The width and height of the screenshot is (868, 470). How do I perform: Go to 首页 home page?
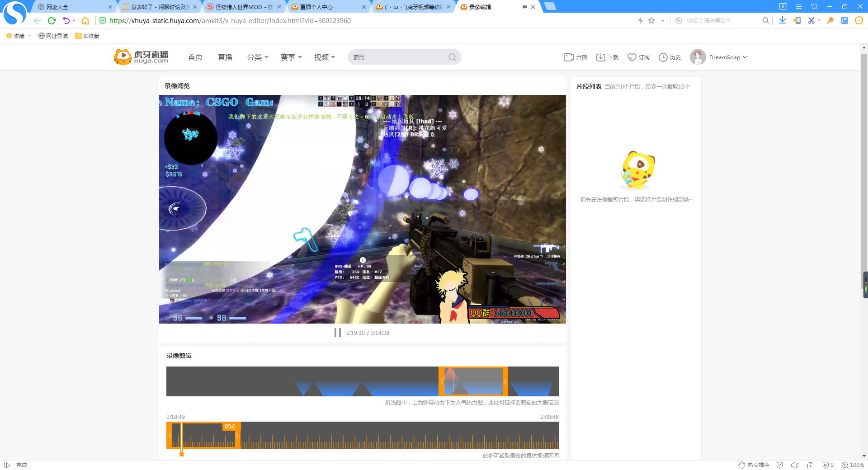pyautogui.click(x=195, y=57)
